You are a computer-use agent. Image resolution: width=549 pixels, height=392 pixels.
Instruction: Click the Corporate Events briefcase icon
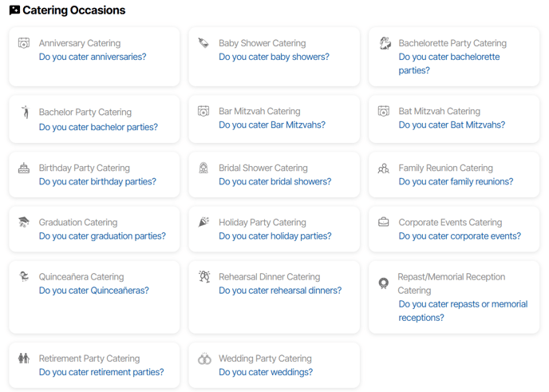coord(383,222)
